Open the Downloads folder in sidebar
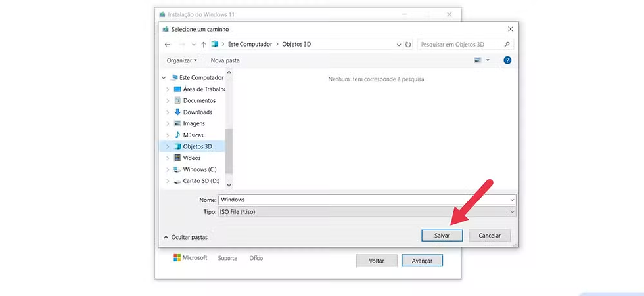Screen dimensions: 644x296 tap(198, 112)
